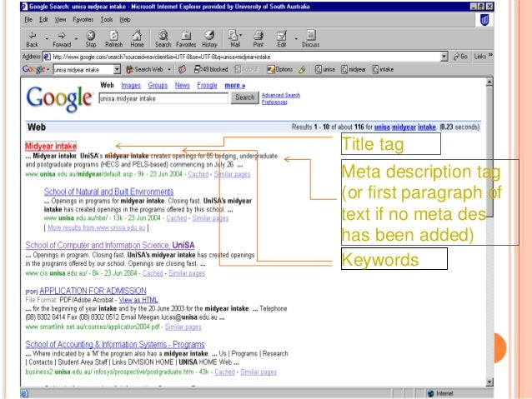Open the Help menu
Image resolution: width=532 pixels, height=399 pixels.
[125, 20]
